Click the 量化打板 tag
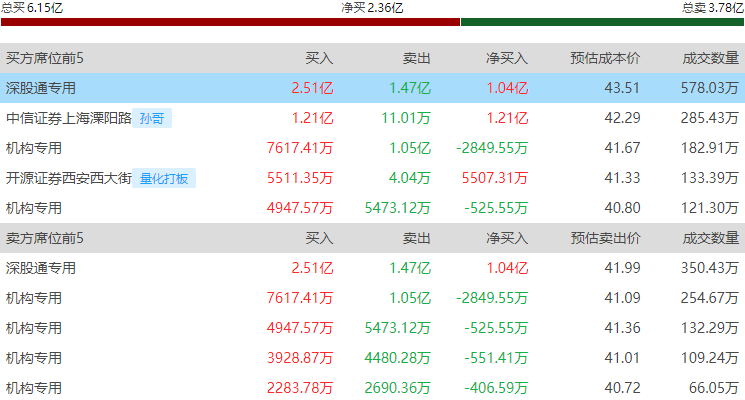The image size is (745, 400). (x=164, y=179)
